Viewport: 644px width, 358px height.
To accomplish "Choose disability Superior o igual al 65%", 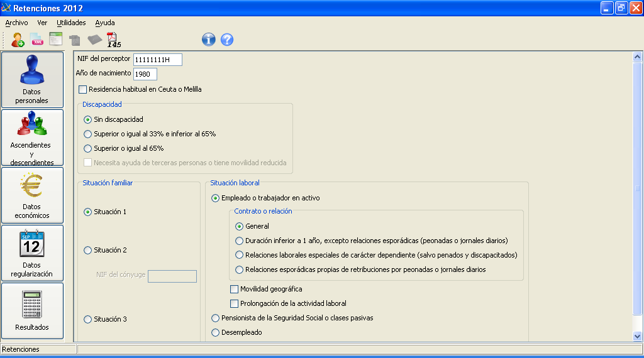I will click(87, 148).
